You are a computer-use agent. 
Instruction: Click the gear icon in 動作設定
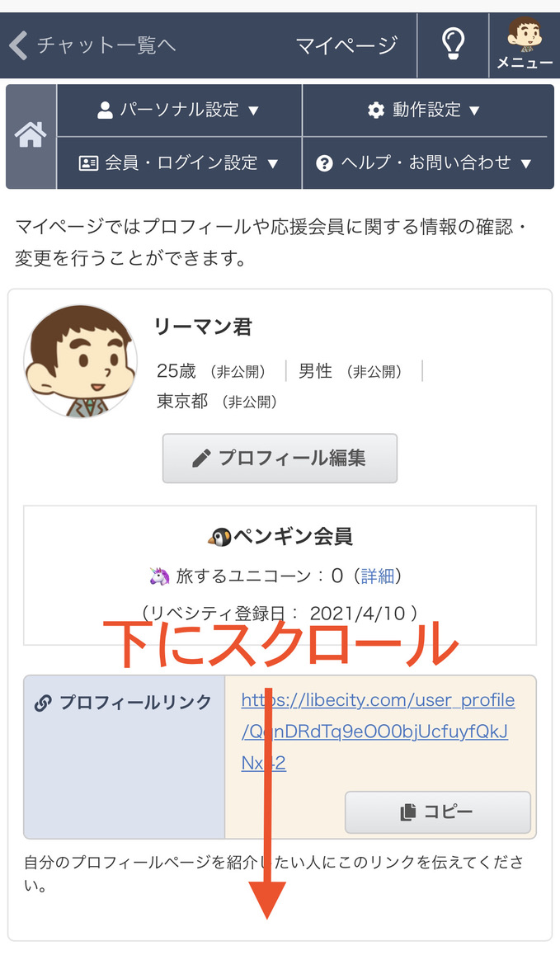pos(376,111)
